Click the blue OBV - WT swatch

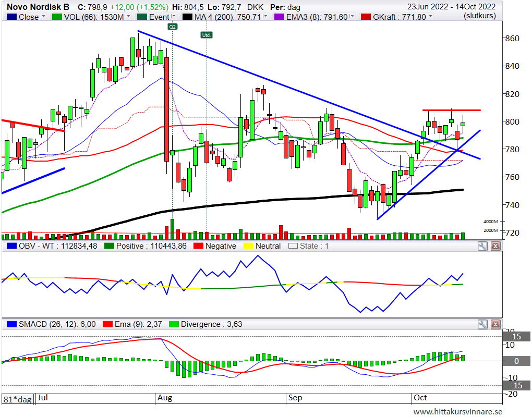pos(11,246)
